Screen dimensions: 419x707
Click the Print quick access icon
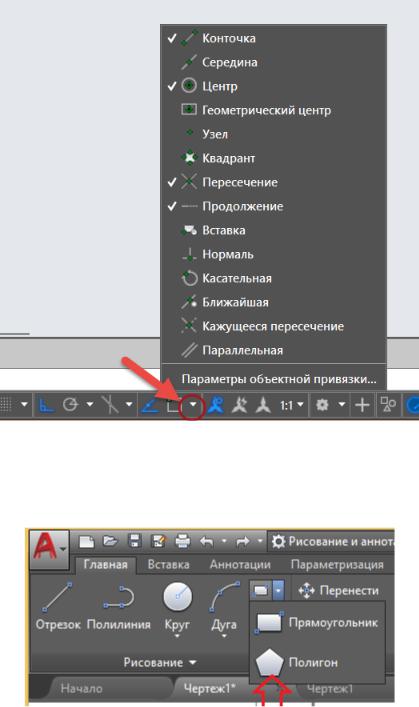182,541
